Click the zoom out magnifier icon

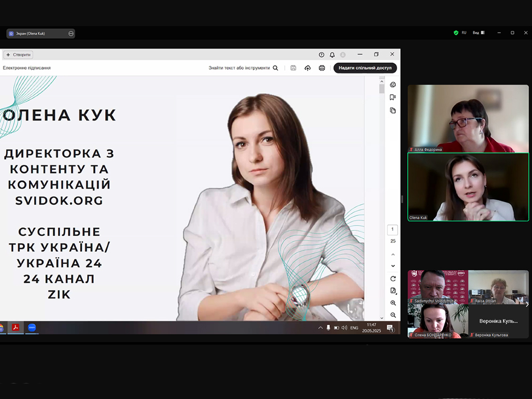click(393, 315)
